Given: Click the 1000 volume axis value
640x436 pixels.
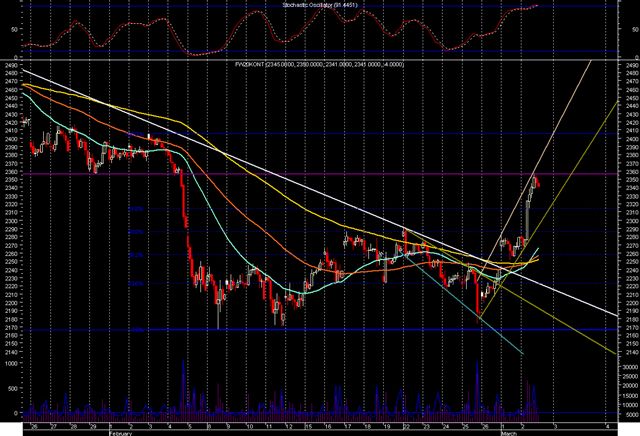Looking at the screenshot, I should click(12, 363).
